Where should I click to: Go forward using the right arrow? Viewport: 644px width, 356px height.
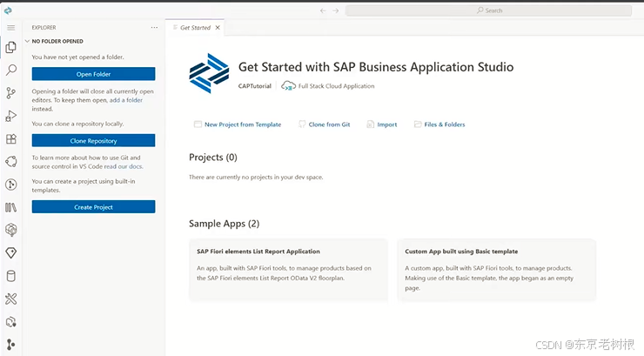coord(336,10)
